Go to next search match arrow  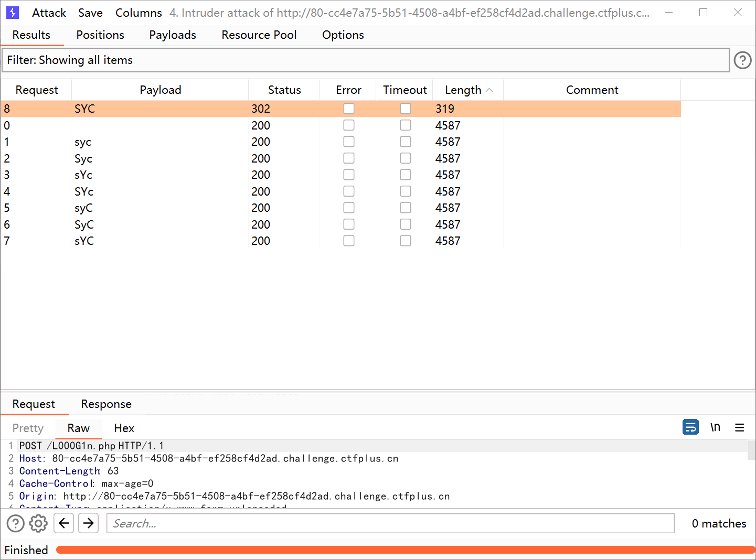[x=89, y=523]
